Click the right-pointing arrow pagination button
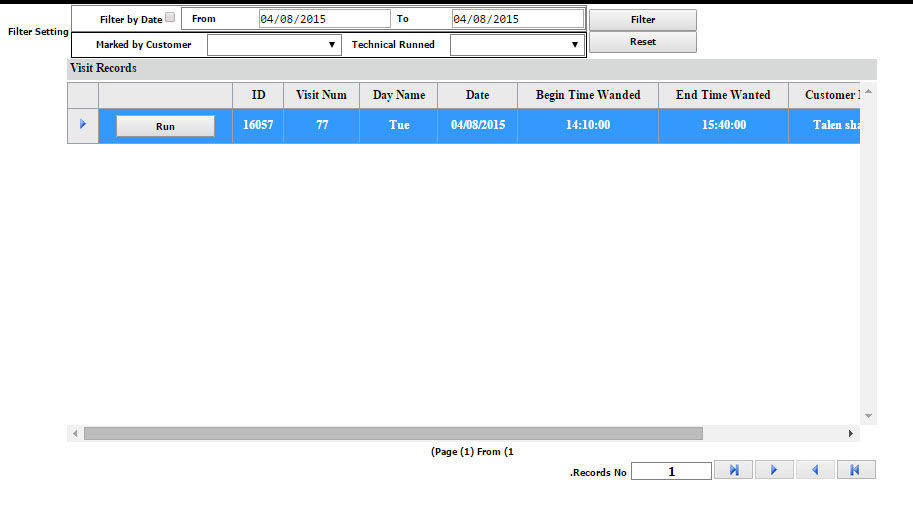This screenshot has width=913, height=510. (x=774, y=470)
